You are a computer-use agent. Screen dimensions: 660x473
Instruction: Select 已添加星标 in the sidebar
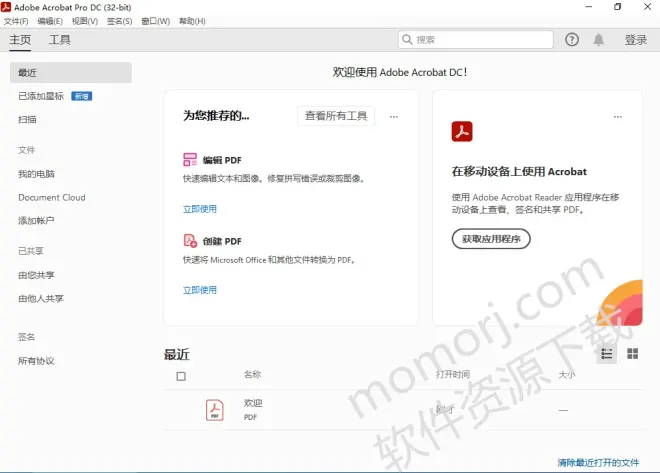point(41,96)
